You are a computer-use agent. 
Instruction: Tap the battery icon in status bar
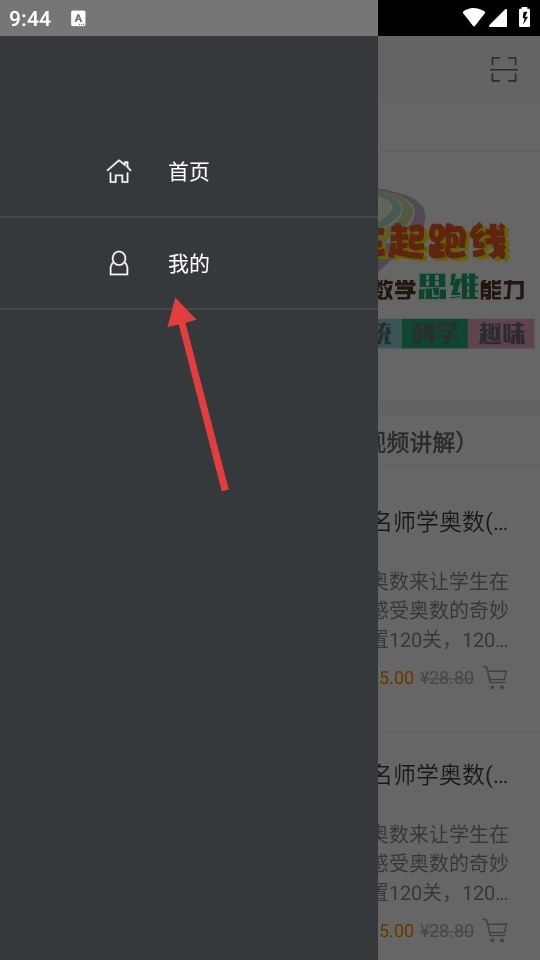click(x=524, y=18)
